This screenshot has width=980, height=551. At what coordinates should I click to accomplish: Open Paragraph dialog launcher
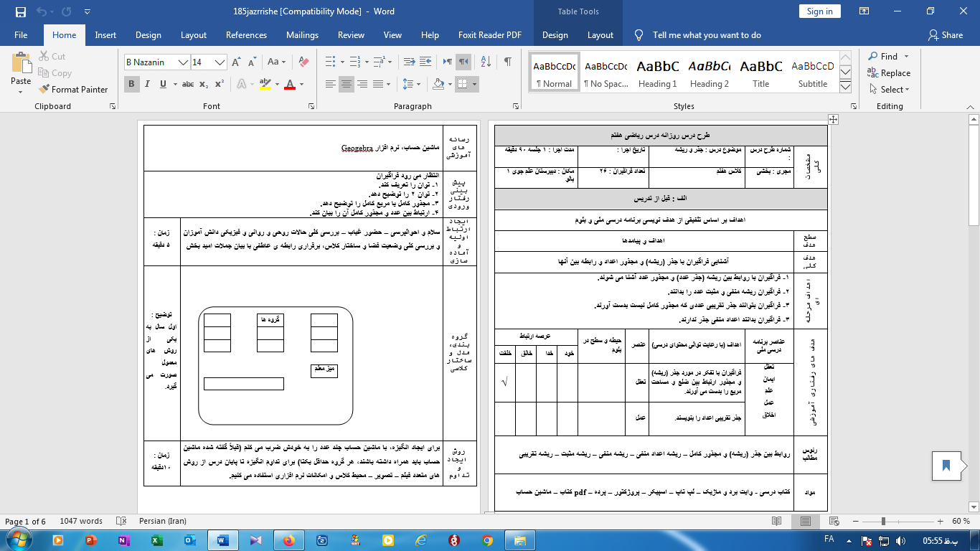[514, 106]
